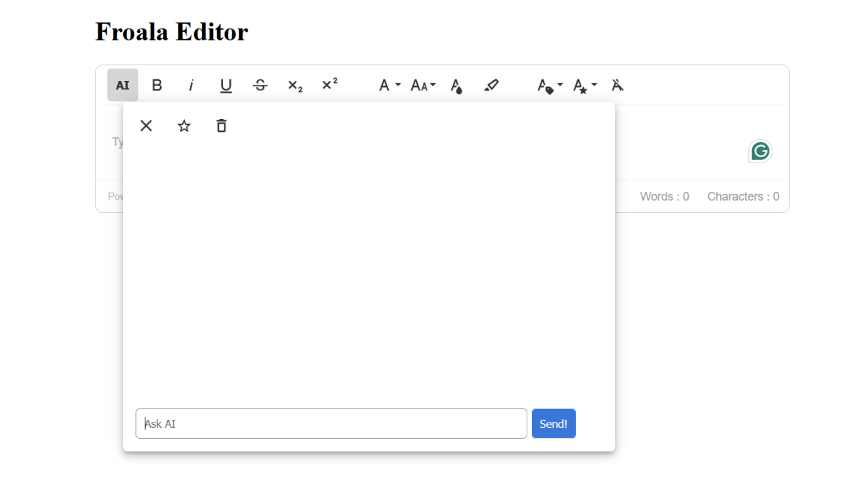Clear formatting with the erase tool
868x480 pixels.
(x=617, y=86)
